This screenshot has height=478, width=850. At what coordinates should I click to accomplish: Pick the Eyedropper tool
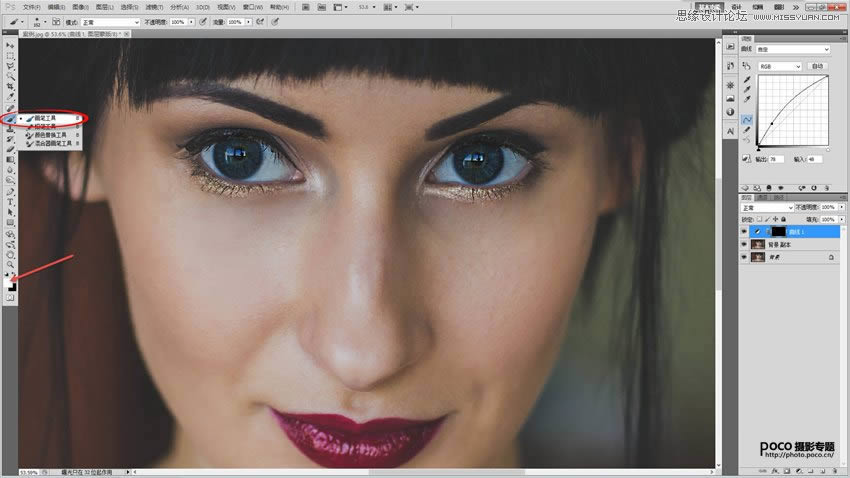click(x=10, y=98)
